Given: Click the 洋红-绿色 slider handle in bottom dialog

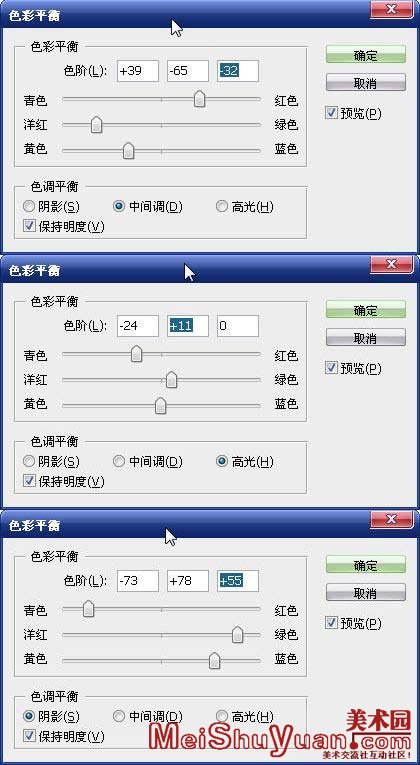Looking at the screenshot, I should pyautogui.click(x=238, y=635).
